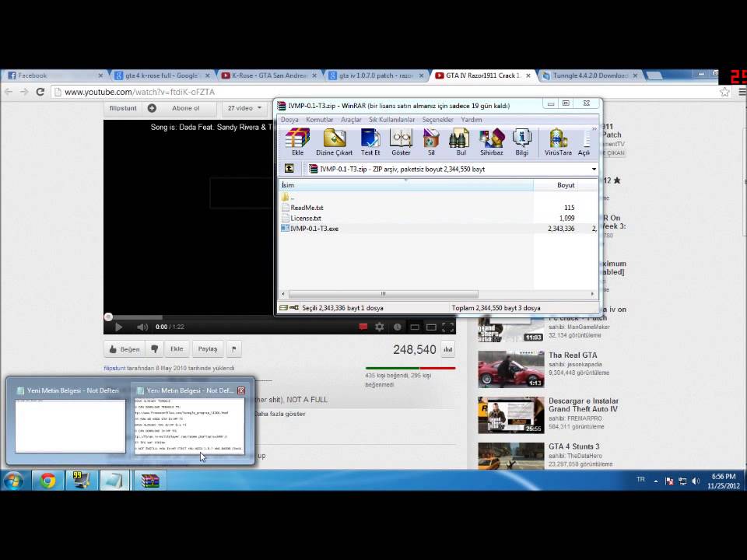Switch to gta iv 1.0.7.0 patch tab

pos(377,75)
